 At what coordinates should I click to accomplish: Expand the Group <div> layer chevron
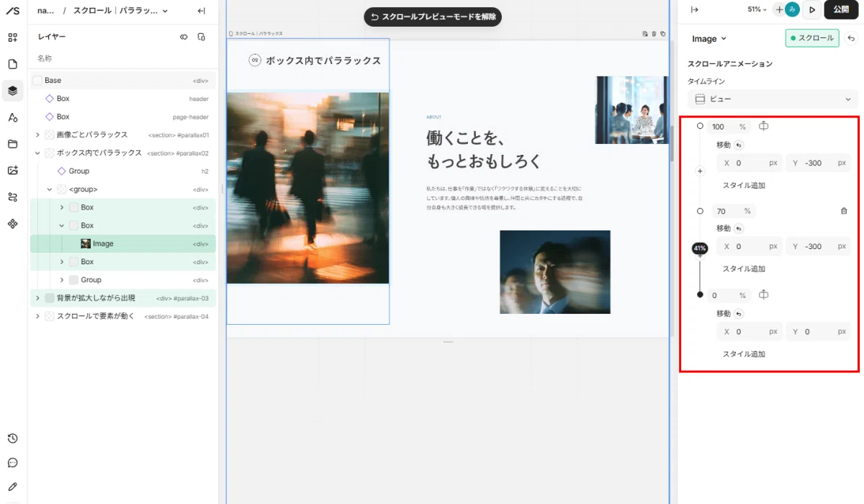click(62, 280)
